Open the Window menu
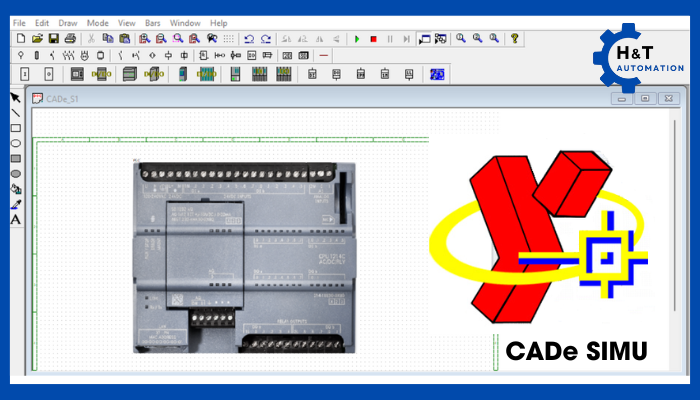 185,22
